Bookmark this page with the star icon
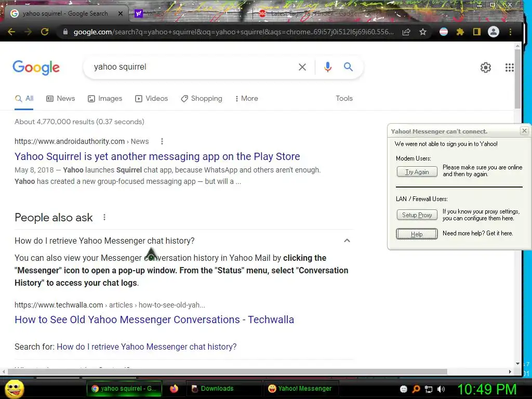This screenshot has height=399, width=532. [x=423, y=32]
